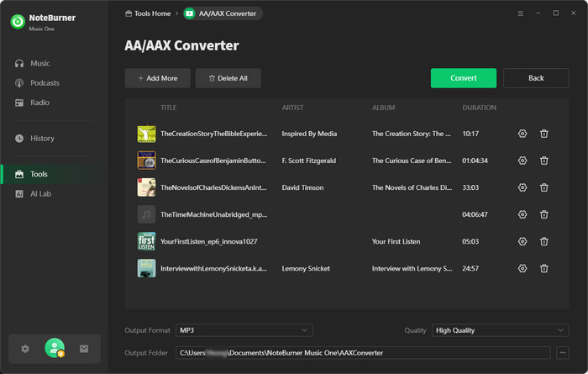
Task: Click the user profile avatar icon
Action: coord(55,347)
